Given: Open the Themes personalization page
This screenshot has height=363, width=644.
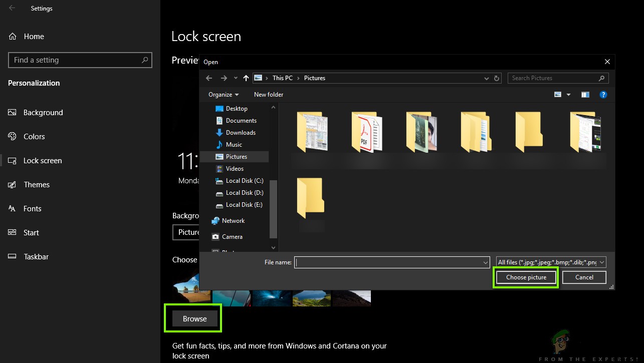Looking at the screenshot, I should tap(37, 184).
